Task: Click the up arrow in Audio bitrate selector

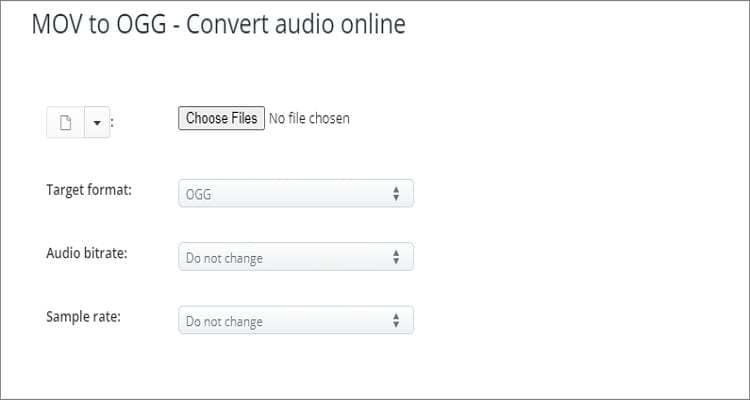Action: pos(396,253)
